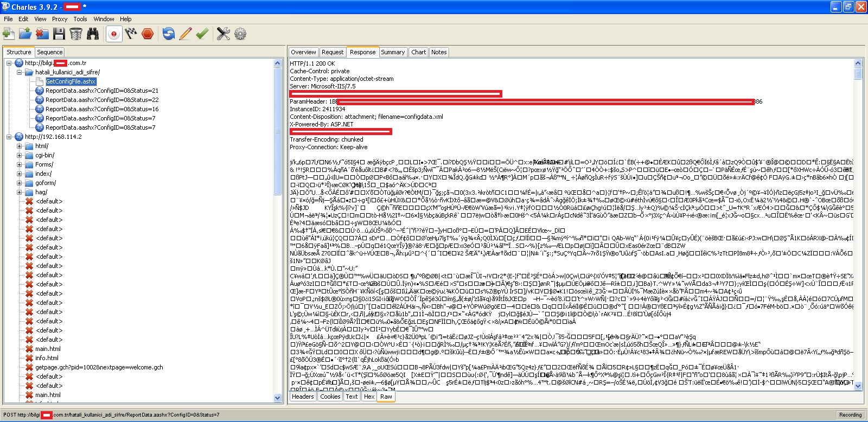Expand the index/ folder
Image resolution: width=868 pixels, height=422 pixels.
tap(19, 174)
